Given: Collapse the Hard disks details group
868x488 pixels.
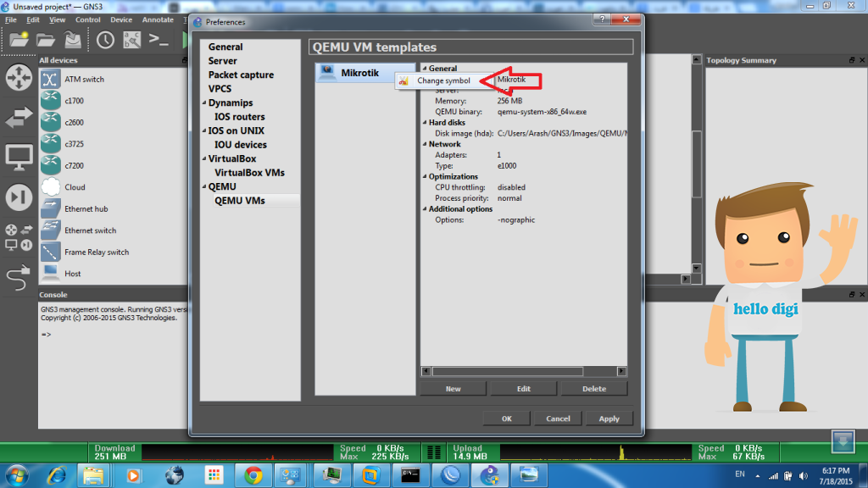Looking at the screenshot, I should [x=426, y=122].
